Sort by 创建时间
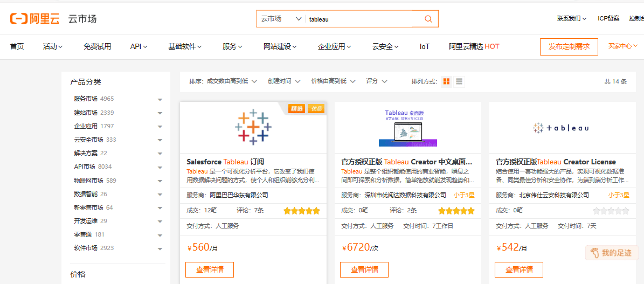Screen dimensions: 644x284 (x=284, y=81)
